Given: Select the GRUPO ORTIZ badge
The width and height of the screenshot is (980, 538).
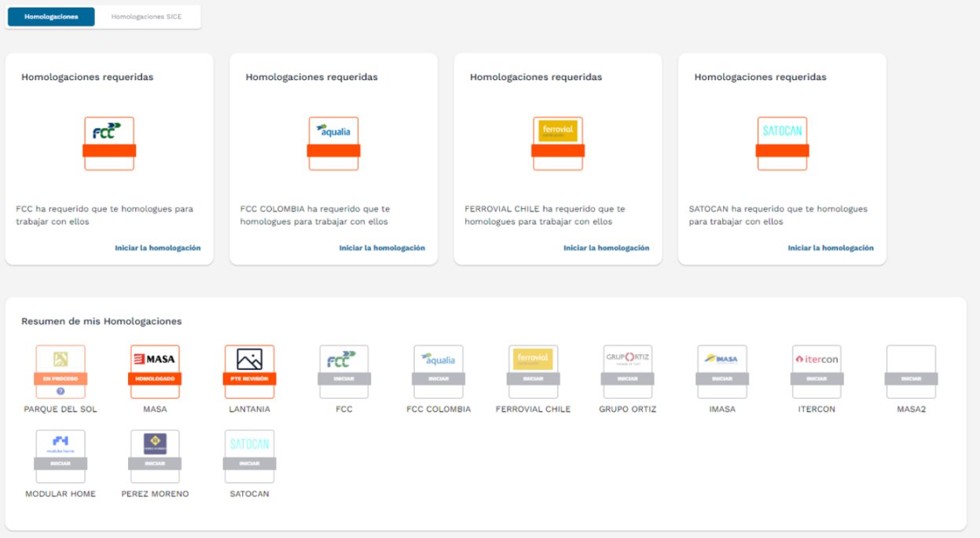Looking at the screenshot, I should [x=627, y=371].
